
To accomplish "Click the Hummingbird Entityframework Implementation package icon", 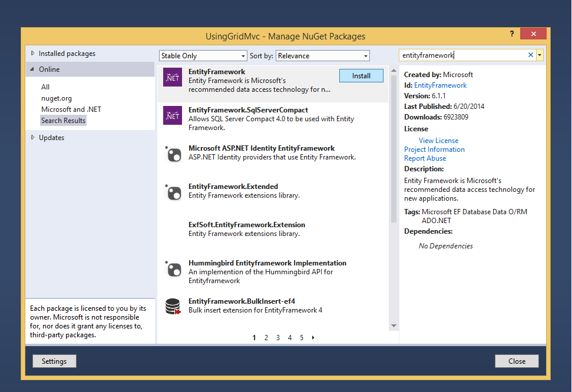I will click(173, 269).
